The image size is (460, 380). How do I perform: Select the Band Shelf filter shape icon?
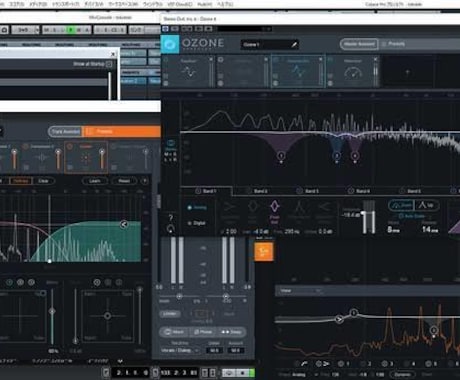point(299,207)
